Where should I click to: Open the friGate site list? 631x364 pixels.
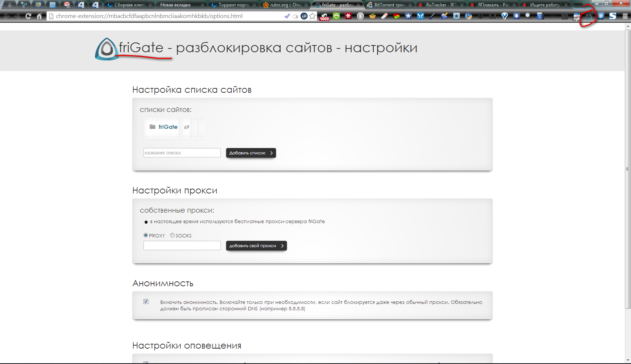[168, 127]
